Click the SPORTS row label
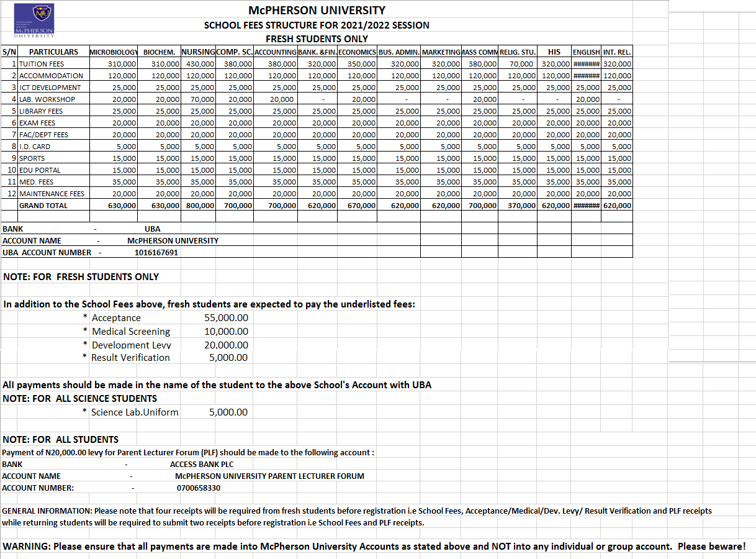This screenshot has width=756, height=559. pos(32,158)
